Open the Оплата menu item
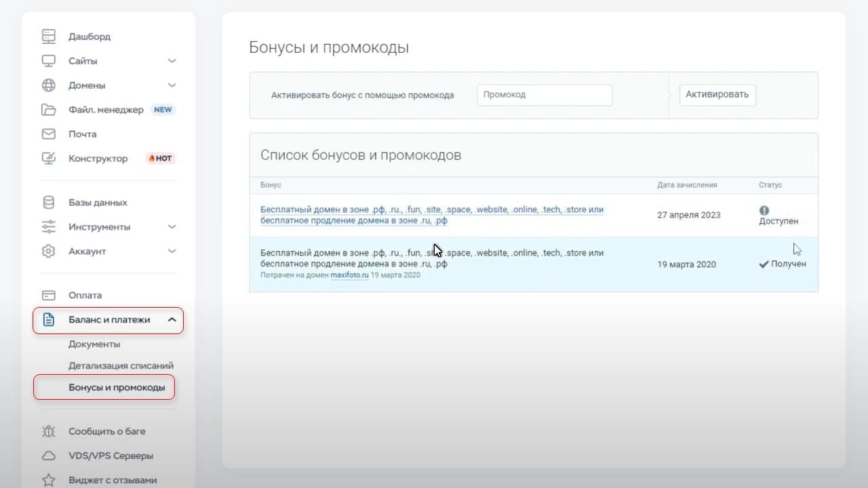868x488 pixels. (85, 296)
